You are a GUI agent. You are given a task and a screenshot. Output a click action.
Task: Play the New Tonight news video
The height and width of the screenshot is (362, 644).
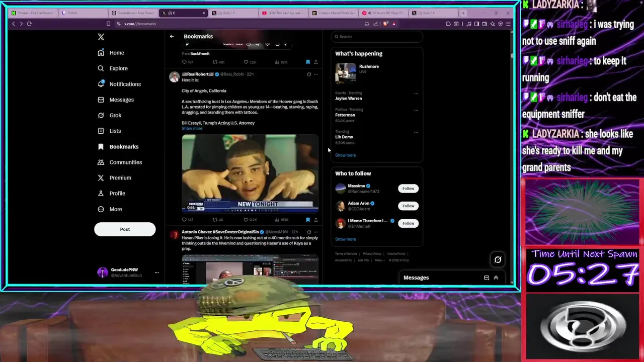(250, 173)
